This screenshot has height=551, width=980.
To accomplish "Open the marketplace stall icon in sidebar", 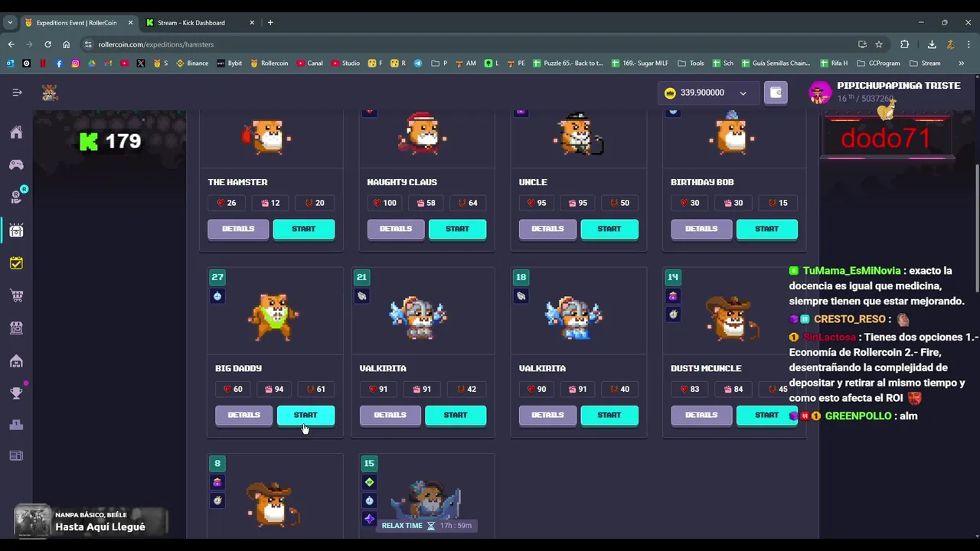I will [16, 328].
